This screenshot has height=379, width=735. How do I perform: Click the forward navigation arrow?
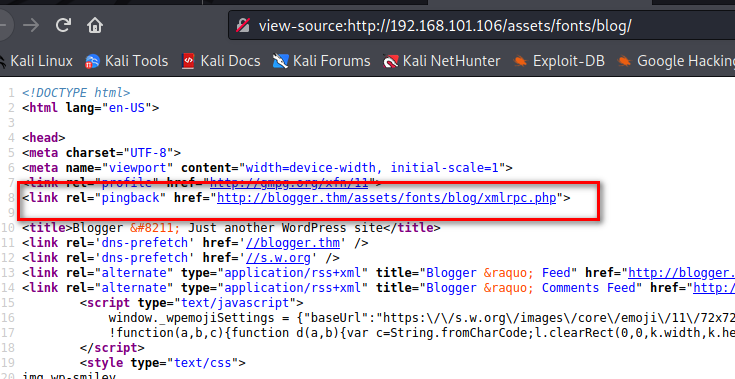31,25
